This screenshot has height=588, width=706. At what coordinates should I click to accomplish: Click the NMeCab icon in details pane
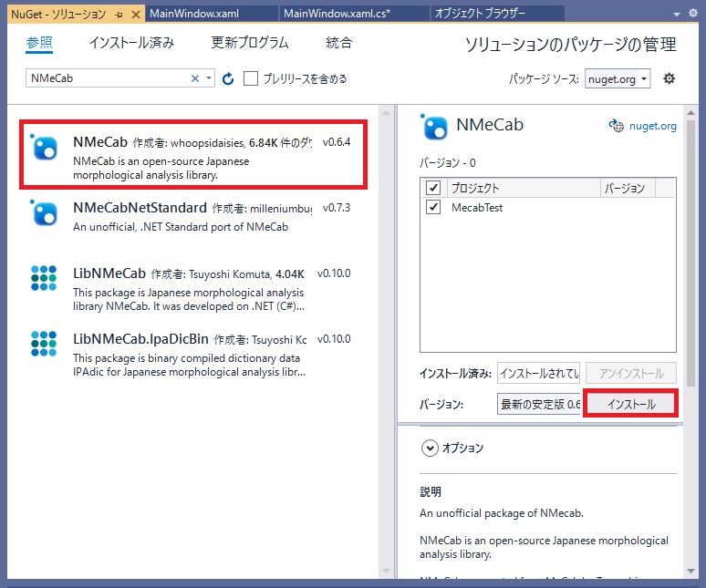(434, 127)
